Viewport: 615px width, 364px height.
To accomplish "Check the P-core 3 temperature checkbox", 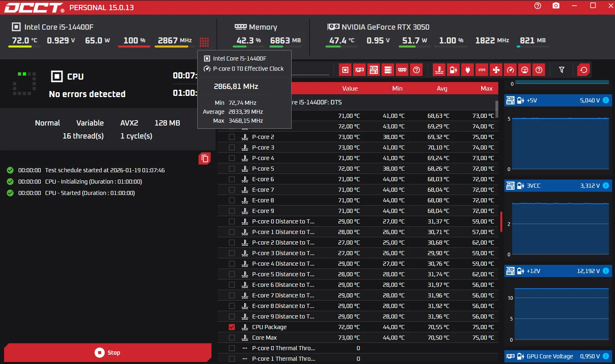I will click(232, 147).
